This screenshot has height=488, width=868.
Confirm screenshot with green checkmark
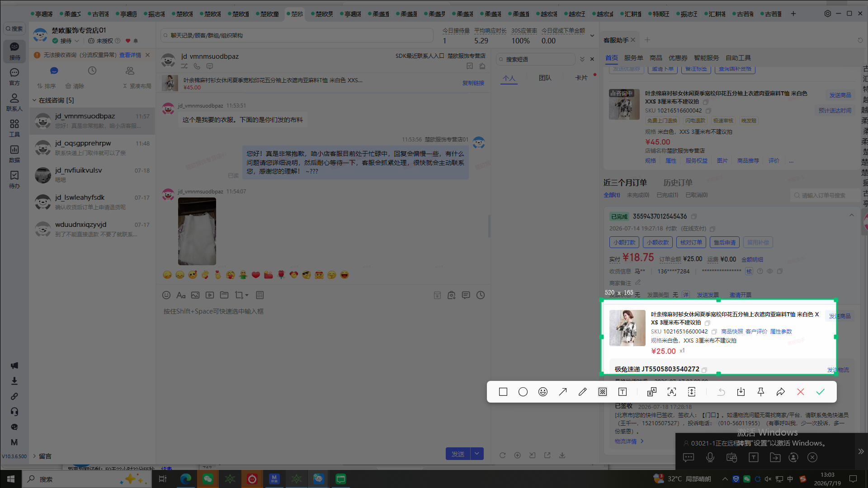(x=821, y=392)
